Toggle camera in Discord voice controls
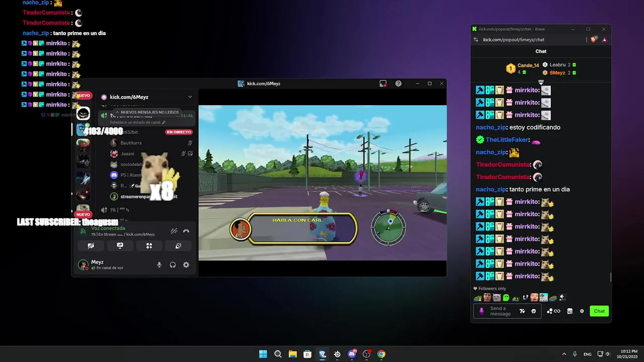Image resolution: width=644 pixels, height=362 pixels. click(x=91, y=246)
